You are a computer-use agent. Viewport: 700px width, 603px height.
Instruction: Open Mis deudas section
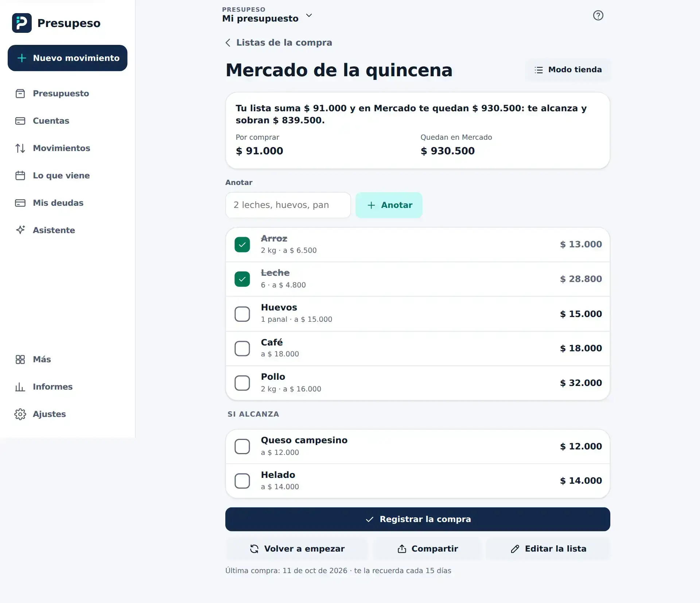point(67,203)
